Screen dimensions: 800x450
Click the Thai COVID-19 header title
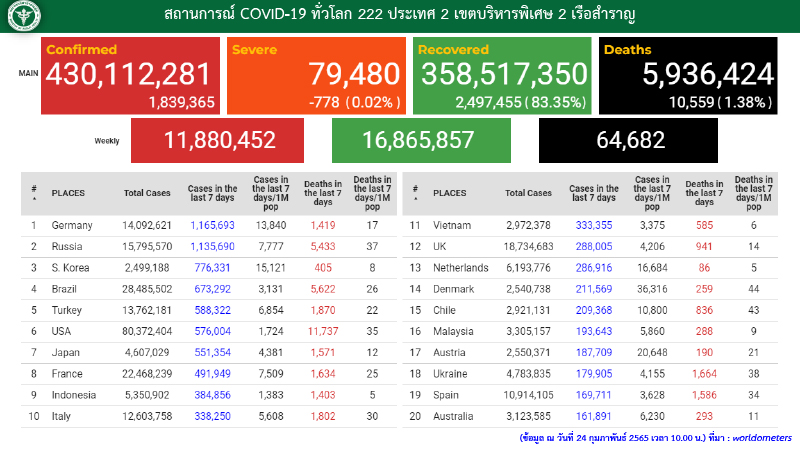pos(399,14)
